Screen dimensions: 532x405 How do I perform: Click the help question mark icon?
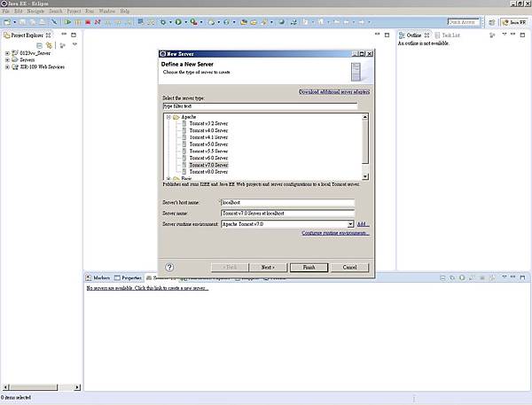coord(169,268)
